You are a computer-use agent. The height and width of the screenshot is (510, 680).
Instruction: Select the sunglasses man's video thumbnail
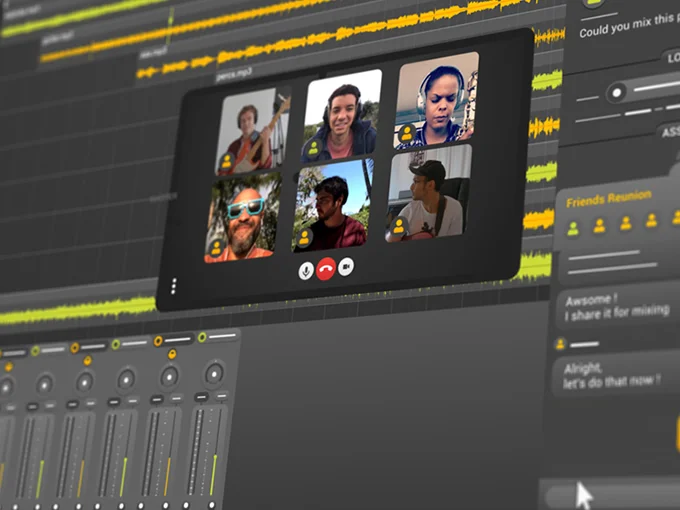point(243,217)
